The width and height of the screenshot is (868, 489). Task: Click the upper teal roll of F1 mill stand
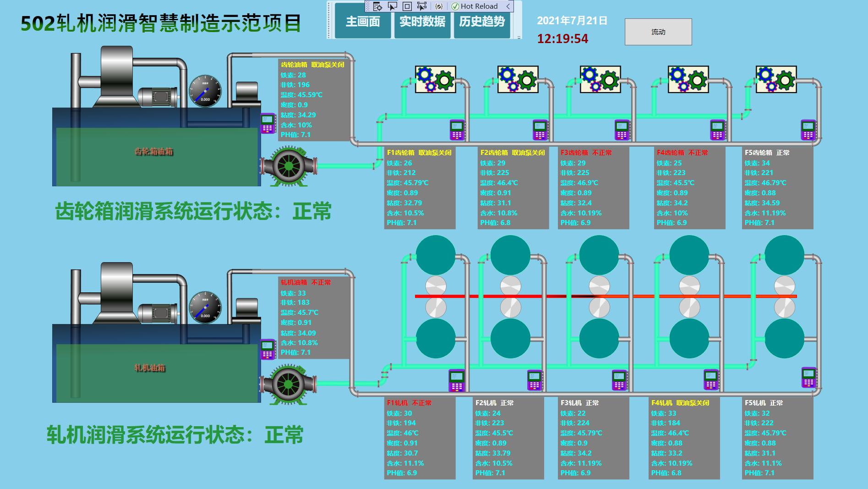click(436, 255)
